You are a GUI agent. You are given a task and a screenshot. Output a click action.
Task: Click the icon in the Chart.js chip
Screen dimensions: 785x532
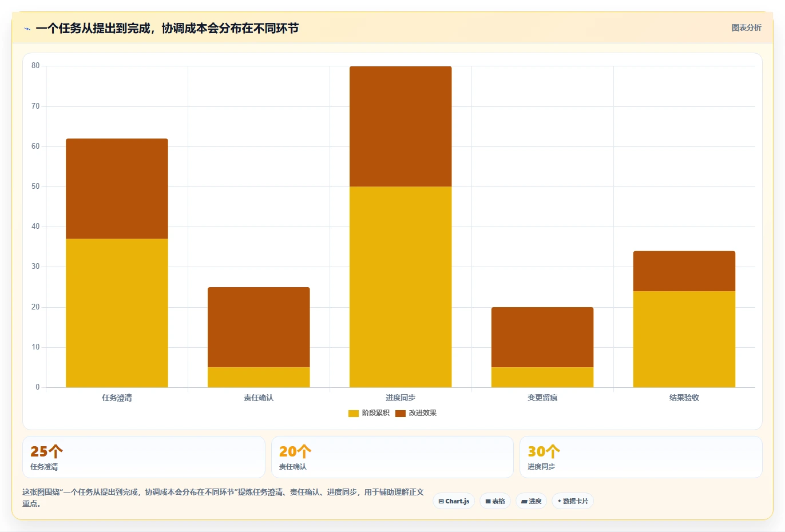point(441,502)
